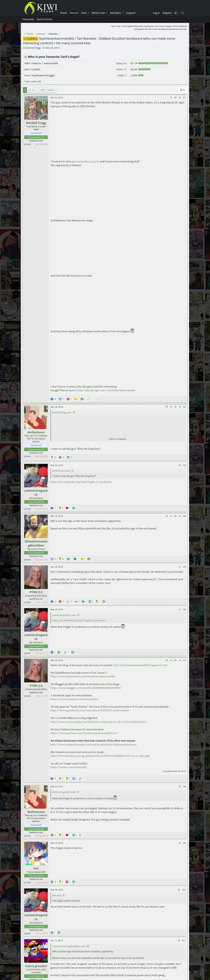The height and width of the screenshot is (980, 210).
Task: Click the share icon on post #9
Action: [x=180, y=843]
